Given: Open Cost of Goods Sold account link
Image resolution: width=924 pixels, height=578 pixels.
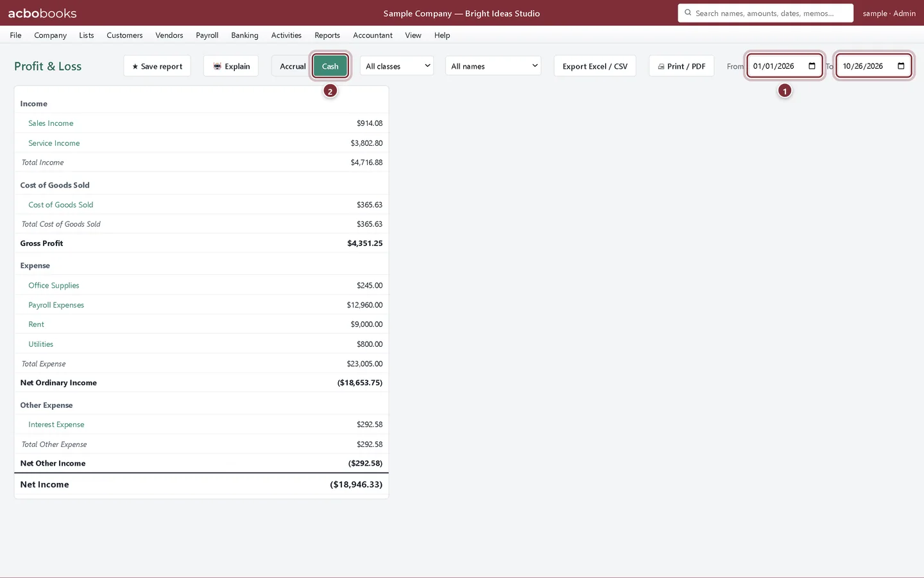Looking at the screenshot, I should (x=61, y=205).
